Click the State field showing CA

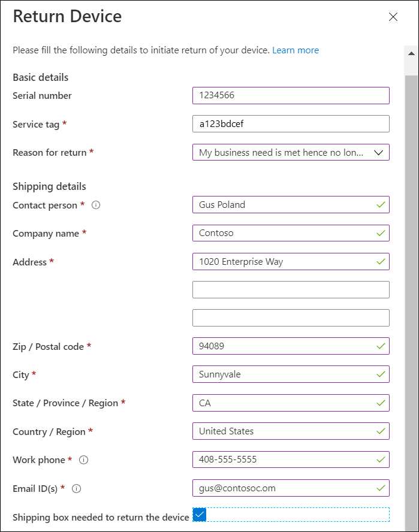pos(291,403)
